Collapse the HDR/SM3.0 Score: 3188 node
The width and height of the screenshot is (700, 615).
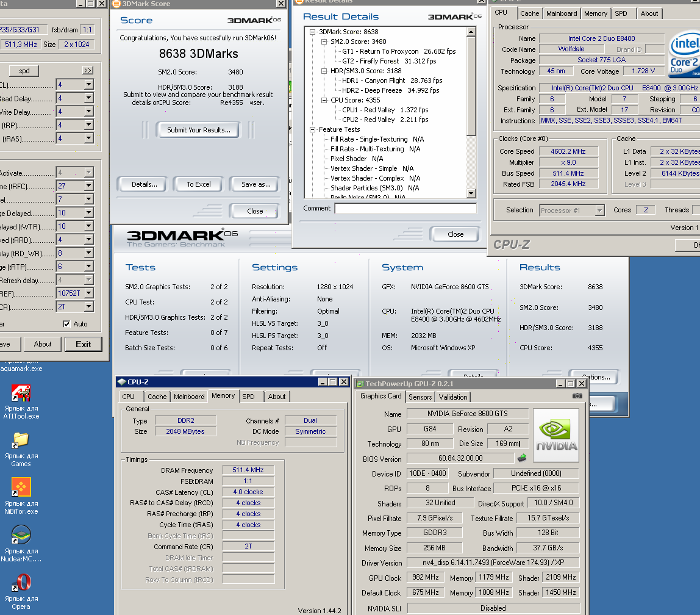pyautogui.click(x=324, y=71)
